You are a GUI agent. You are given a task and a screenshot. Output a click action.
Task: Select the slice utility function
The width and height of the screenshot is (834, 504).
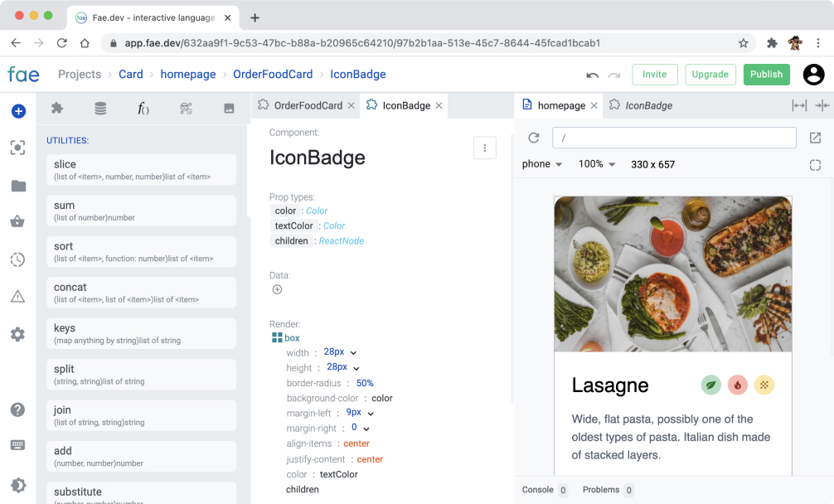coord(142,170)
